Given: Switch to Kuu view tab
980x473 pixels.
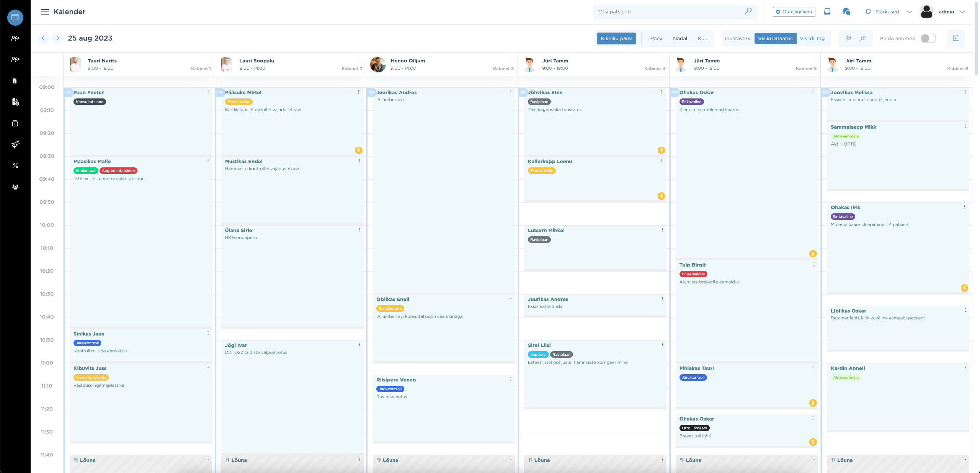Looking at the screenshot, I should [x=702, y=38].
